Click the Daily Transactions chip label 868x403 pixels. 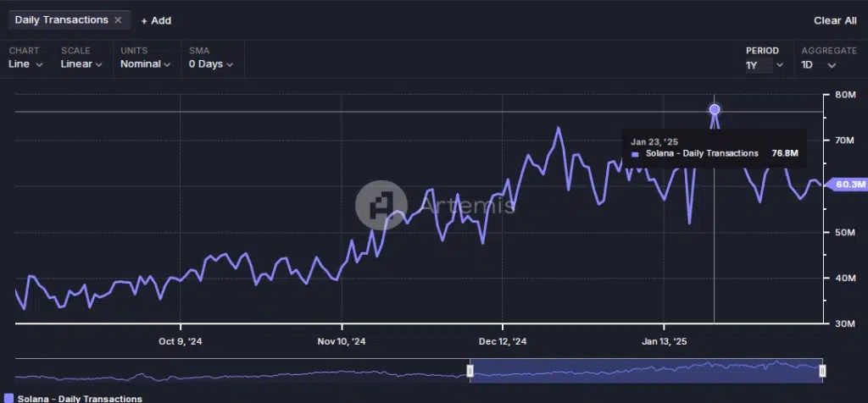(61, 20)
